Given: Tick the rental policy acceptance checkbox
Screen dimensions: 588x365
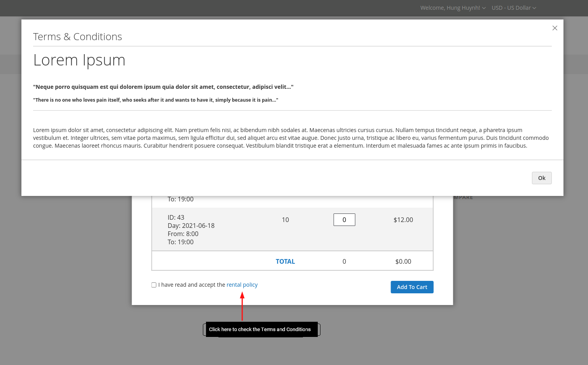Looking at the screenshot, I should click(154, 285).
